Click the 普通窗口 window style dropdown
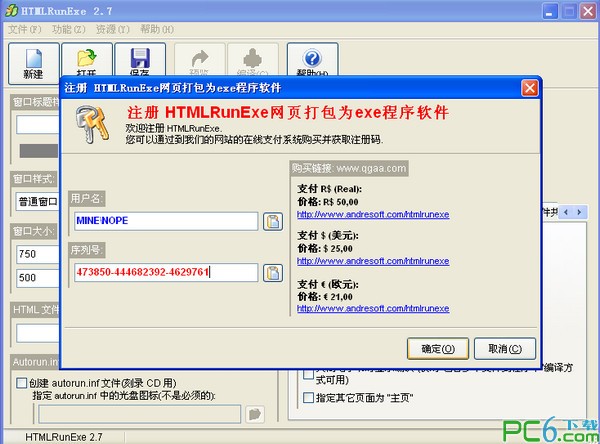600x444 pixels. [x=38, y=201]
